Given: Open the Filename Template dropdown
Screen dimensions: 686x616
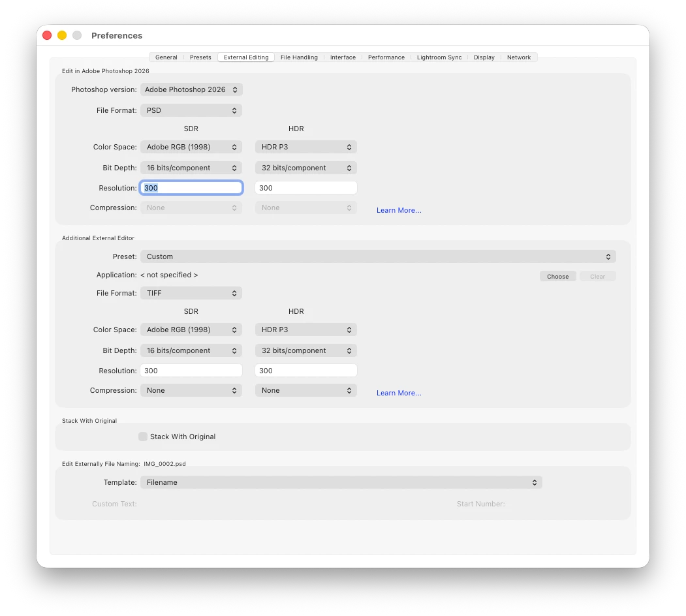Looking at the screenshot, I should pos(341,482).
